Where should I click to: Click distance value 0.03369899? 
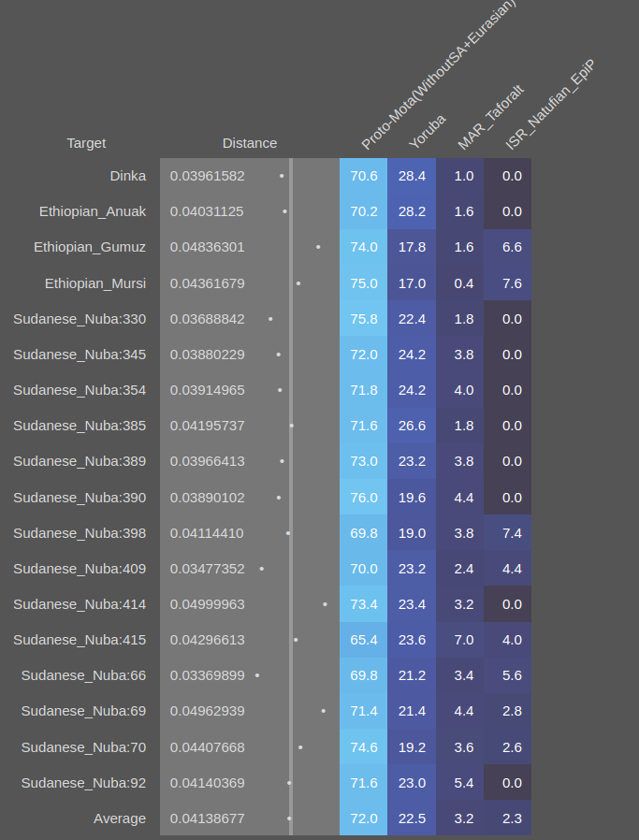[208, 675]
